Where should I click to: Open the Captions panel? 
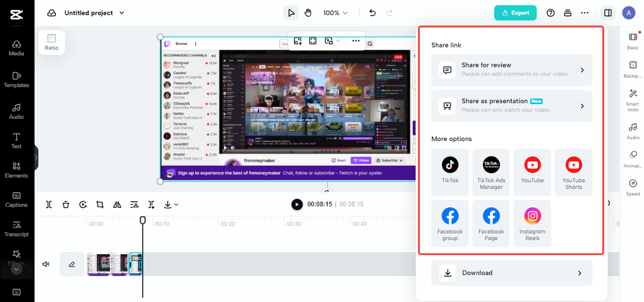tap(17, 199)
